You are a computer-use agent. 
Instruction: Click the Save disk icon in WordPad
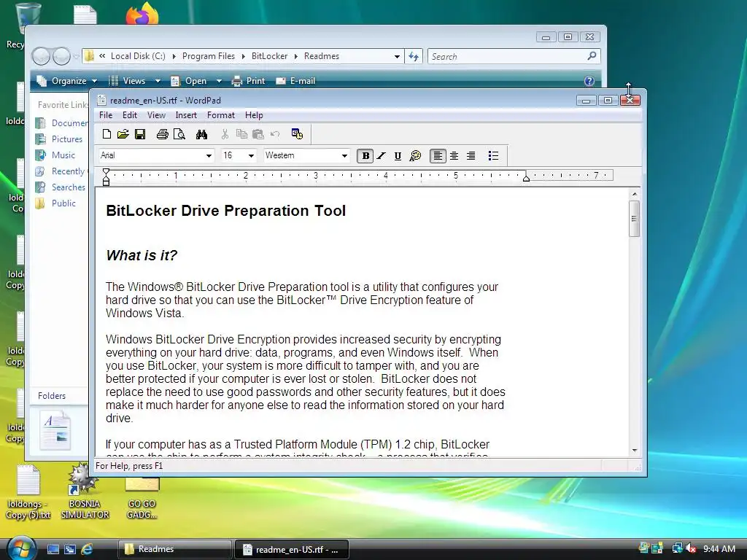(140, 134)
